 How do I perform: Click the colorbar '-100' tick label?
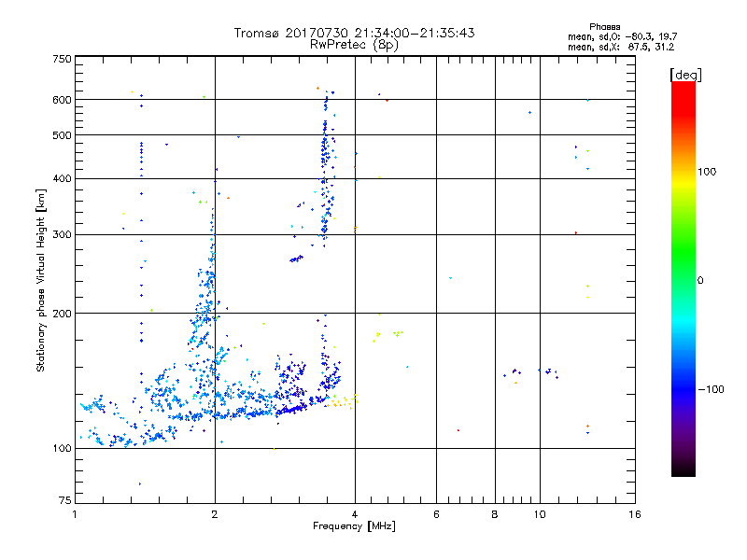coord(712,389)
